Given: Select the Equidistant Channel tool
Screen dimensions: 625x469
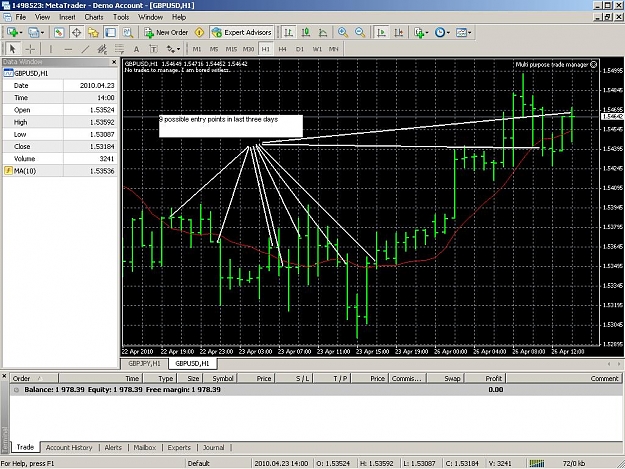Looking at the screenshot, I should coord(102,49).
